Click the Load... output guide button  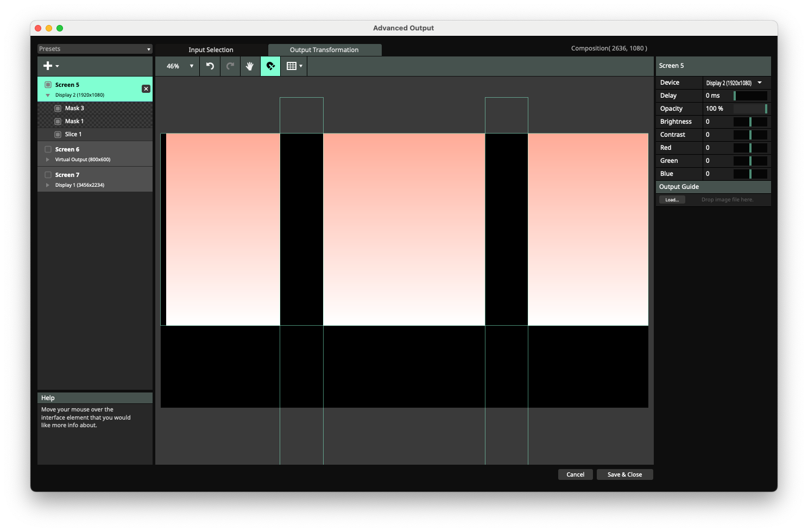click(672, 200)
